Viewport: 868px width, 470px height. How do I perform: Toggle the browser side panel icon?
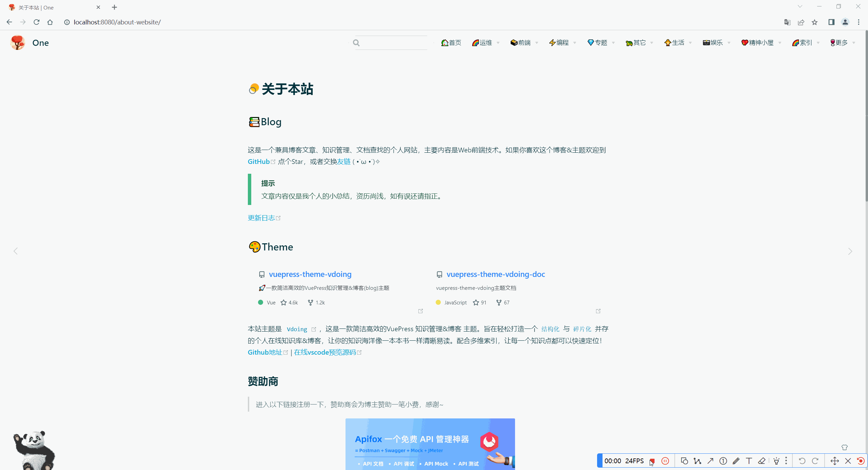point(831,22)
